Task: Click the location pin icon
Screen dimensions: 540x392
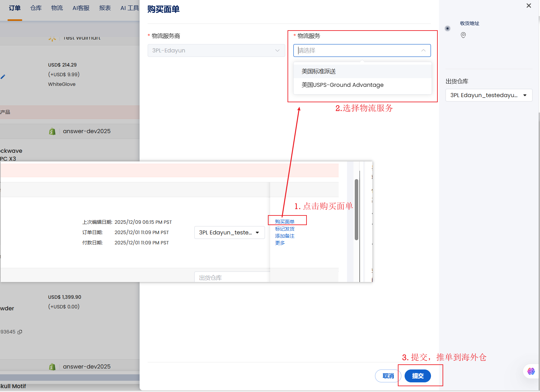Action: 463,35
